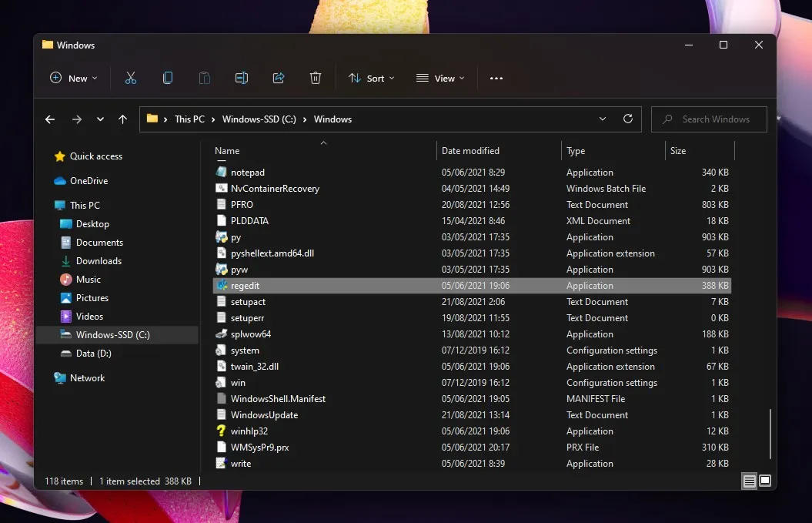Toggle the details view layout
Image resolution: width=812 pixels, height=523 pixels.
tap(749, 481)
